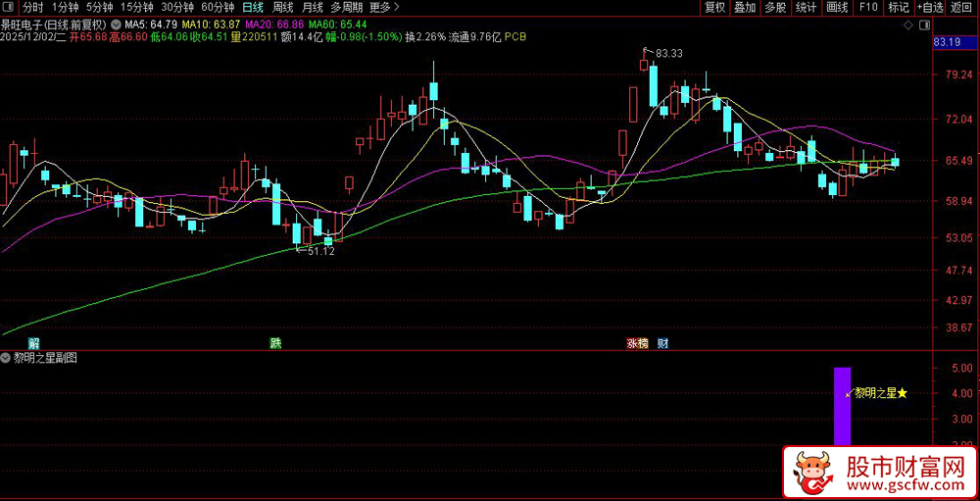Select the 60分钟 period tab
This screenshot has width=980, height=501.
(x=219, y=8)
